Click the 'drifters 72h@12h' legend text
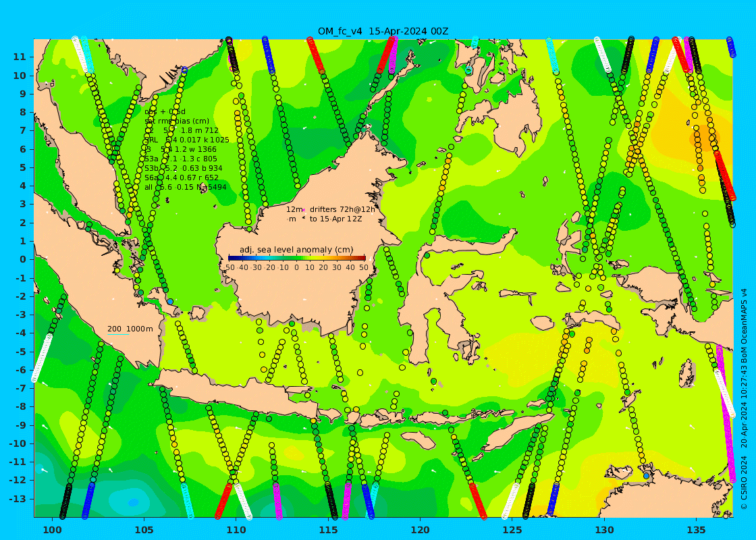The width and height of the screenshot is (756, 540). 342,209
